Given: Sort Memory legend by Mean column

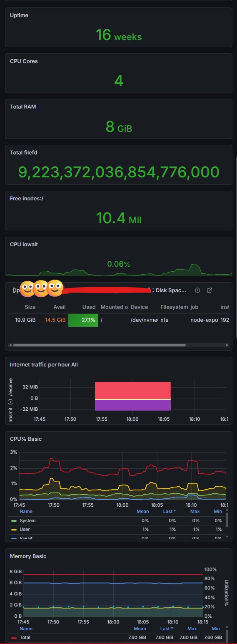Looking at the screenshot, I should click(x=140, y=629).
